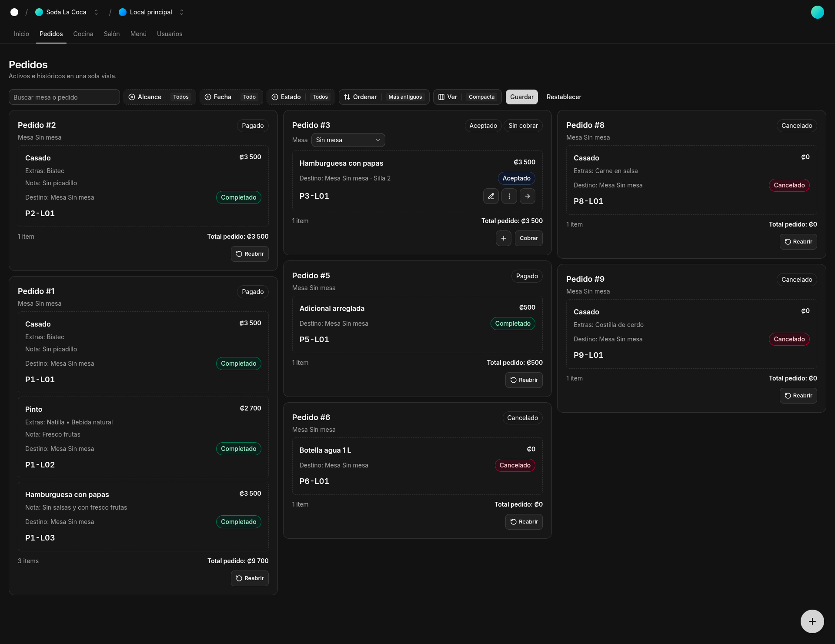
Task: Open the three-dot menu for item P3-L01
Action: pyautogui.click(x=509, y=196)
